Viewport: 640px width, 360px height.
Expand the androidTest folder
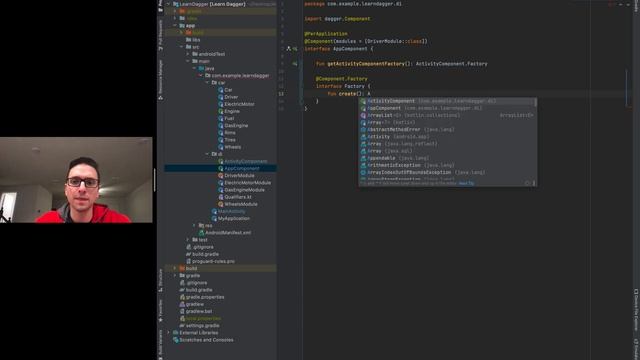[188, 54]
